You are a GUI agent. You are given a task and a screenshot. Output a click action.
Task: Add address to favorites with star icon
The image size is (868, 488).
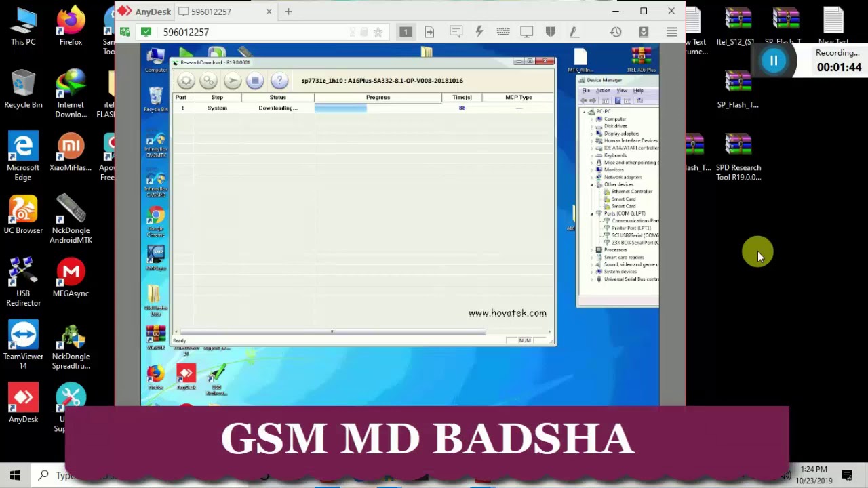378,32
